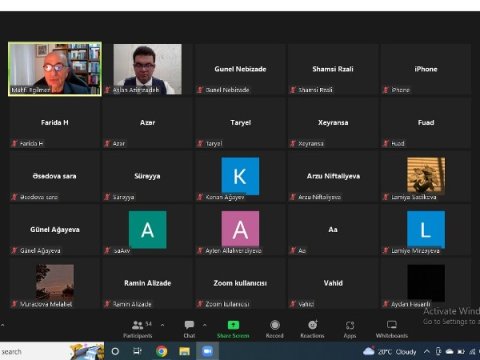480x360 pixels.
Task: Click the pink A avatar of Aytən
Action: pos(240,229)
